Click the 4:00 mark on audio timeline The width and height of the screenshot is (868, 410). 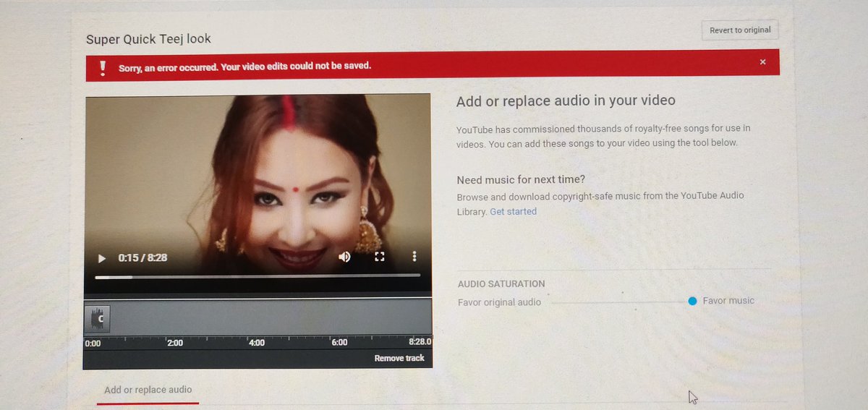(256, 343)
